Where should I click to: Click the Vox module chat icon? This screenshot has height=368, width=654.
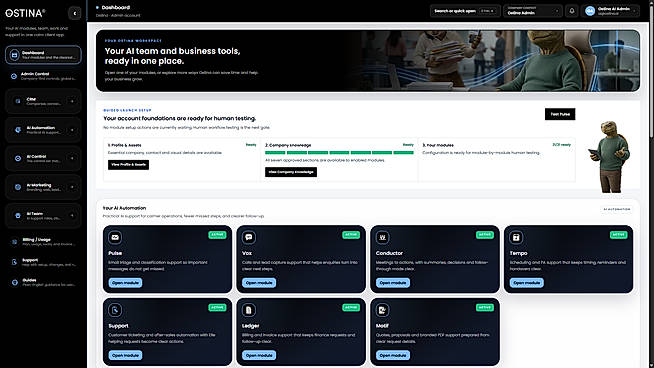pos(249,237)
